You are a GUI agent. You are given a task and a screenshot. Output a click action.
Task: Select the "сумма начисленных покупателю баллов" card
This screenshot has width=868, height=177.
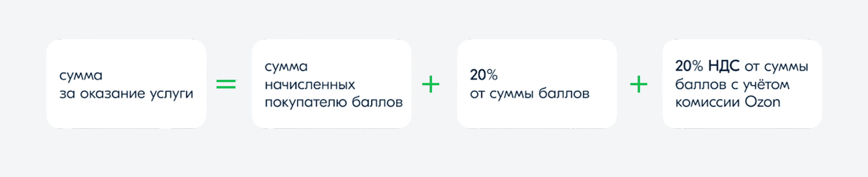(x=331, y=84)
